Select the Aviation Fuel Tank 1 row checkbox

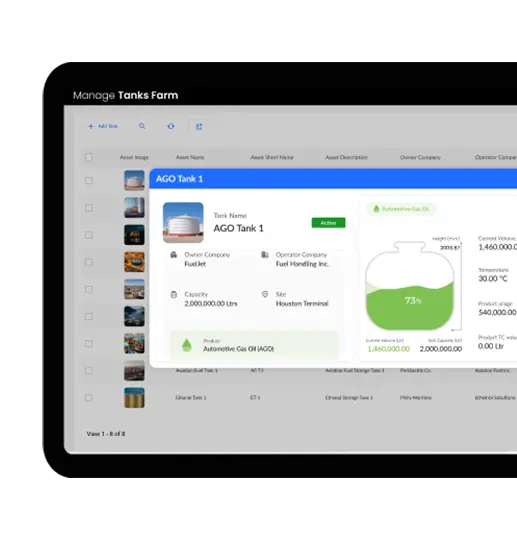click(89, 371)
